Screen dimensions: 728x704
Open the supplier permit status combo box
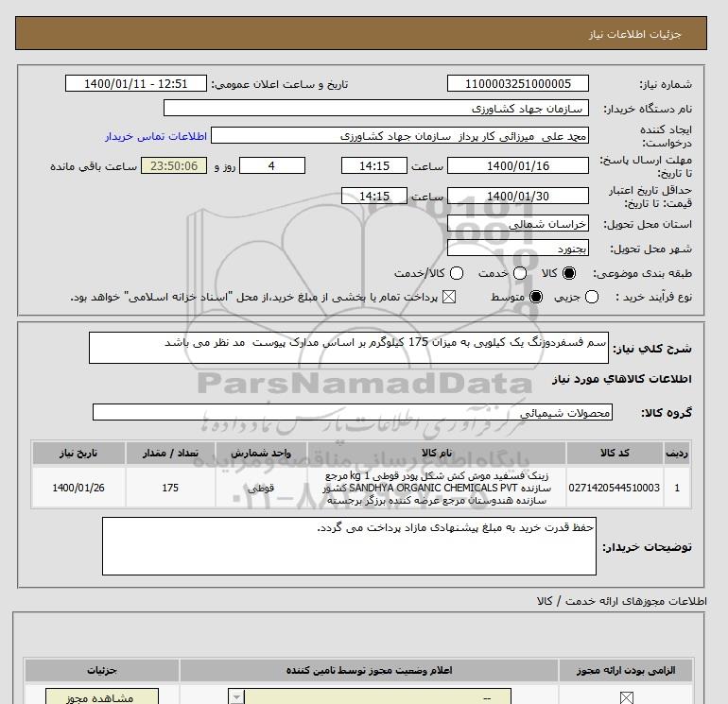point(370,697)
